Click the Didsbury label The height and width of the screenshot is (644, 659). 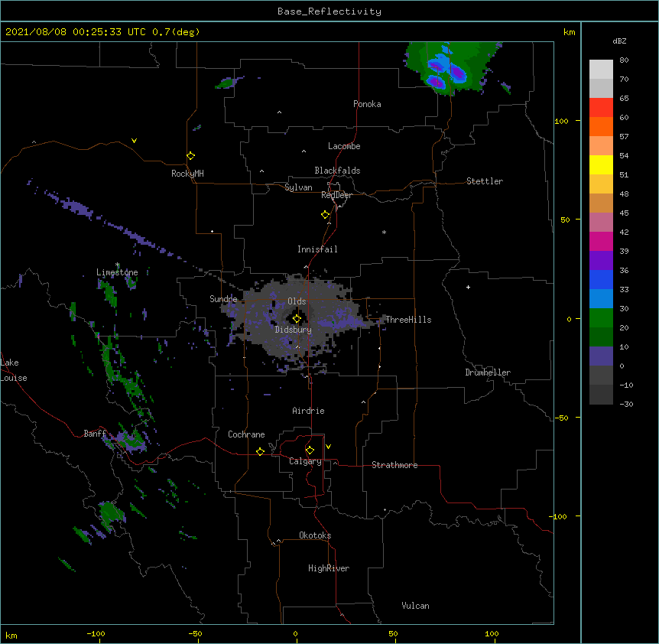[294, 330]
